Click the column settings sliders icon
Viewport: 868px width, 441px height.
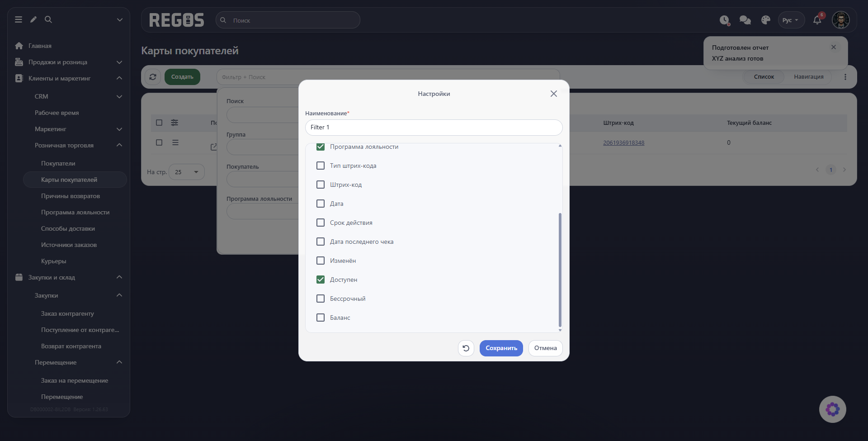175,123
